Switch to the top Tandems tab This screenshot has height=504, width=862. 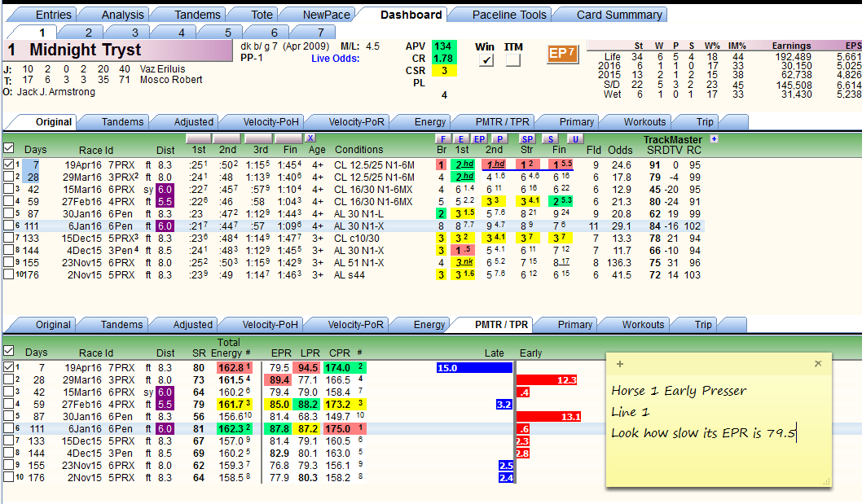(x=197, y=15)
